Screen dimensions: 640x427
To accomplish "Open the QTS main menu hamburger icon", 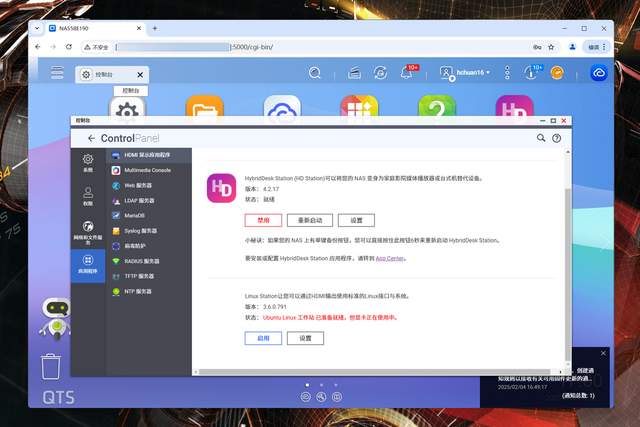I will click(57, 73).
